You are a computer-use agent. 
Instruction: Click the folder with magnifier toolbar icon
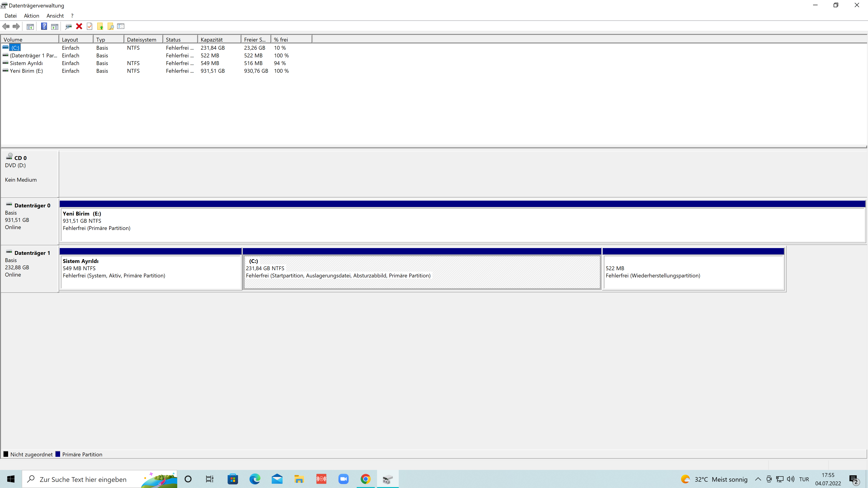[111, 26]
